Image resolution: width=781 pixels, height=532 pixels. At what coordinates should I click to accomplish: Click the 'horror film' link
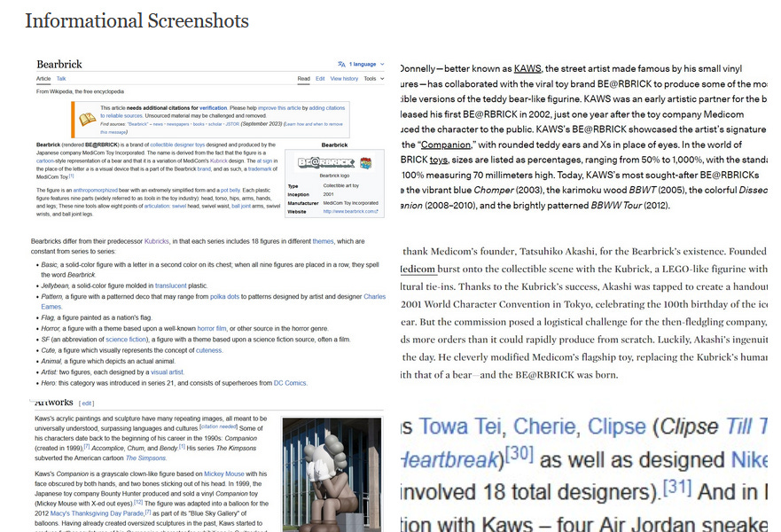coord(212,329)
